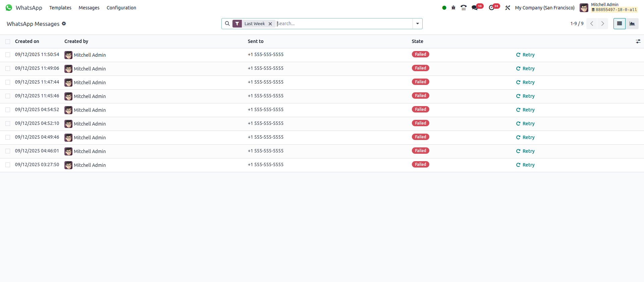Viewport: 644px width, 282px height.
Task: Open the Configuration menu
Action: pyautogui.click(x=121, y=8)
